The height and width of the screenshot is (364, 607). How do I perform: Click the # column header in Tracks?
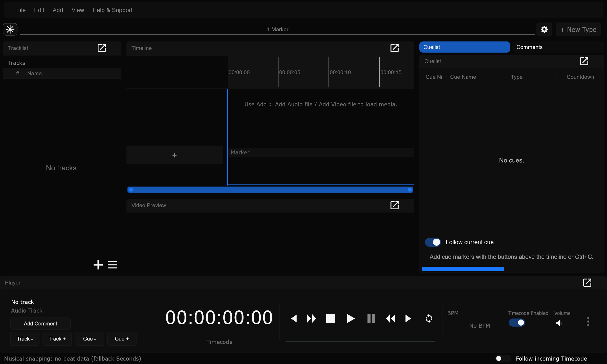point(18,73)
